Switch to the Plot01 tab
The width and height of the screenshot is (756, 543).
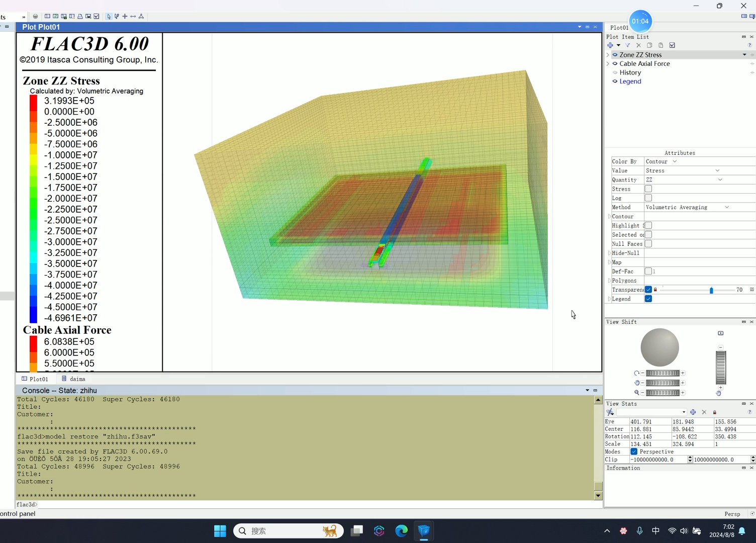click(35, 379)
